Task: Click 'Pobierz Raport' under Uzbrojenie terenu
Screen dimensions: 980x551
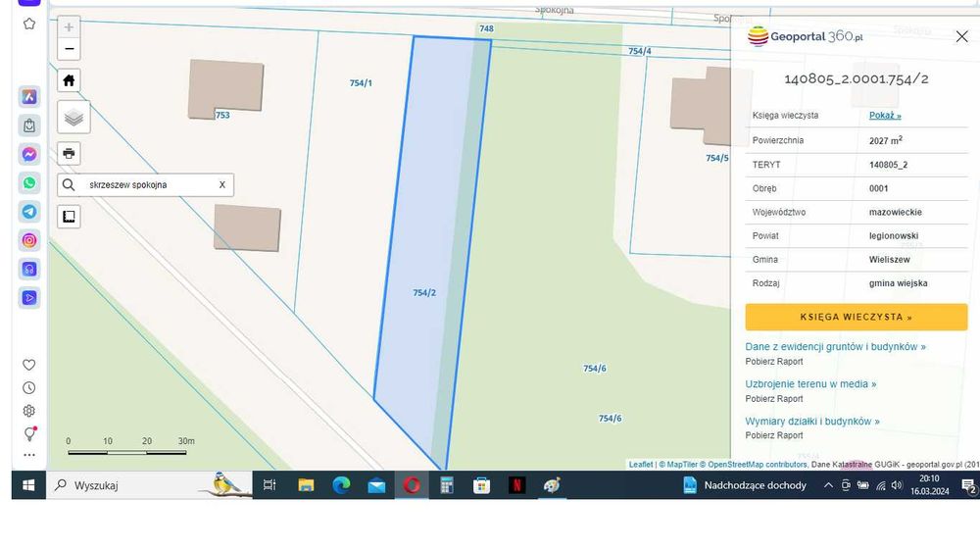Action: pyautogui.click(x=774, y=399)
